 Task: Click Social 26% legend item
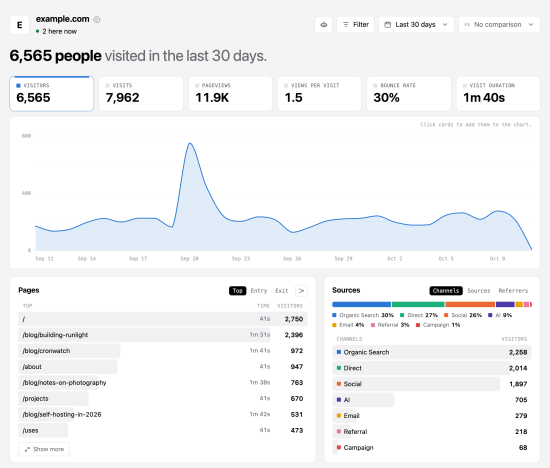tap(463, 315)
